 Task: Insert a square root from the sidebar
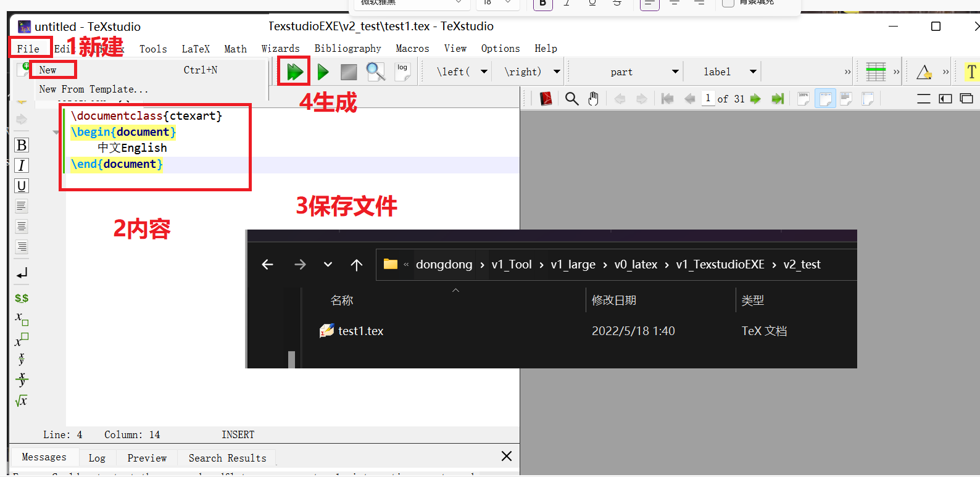coord(22,400)
